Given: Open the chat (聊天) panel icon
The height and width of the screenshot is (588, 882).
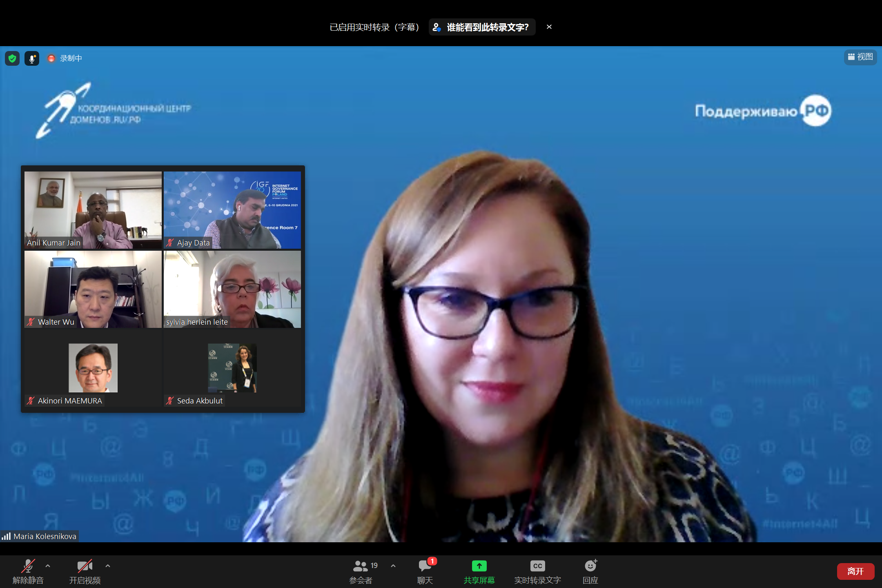Looking at the screenshot, I should [425, 566].
